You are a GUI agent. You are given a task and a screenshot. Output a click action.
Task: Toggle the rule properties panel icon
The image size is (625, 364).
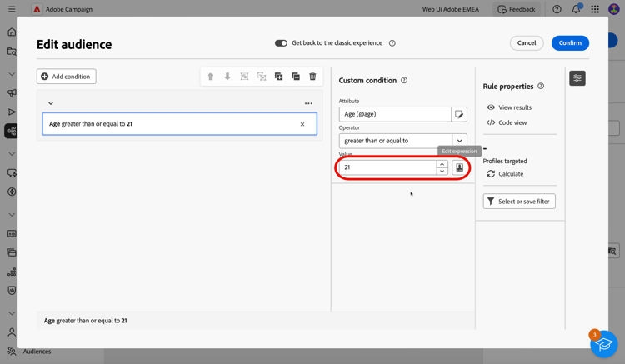pos(577,78)
